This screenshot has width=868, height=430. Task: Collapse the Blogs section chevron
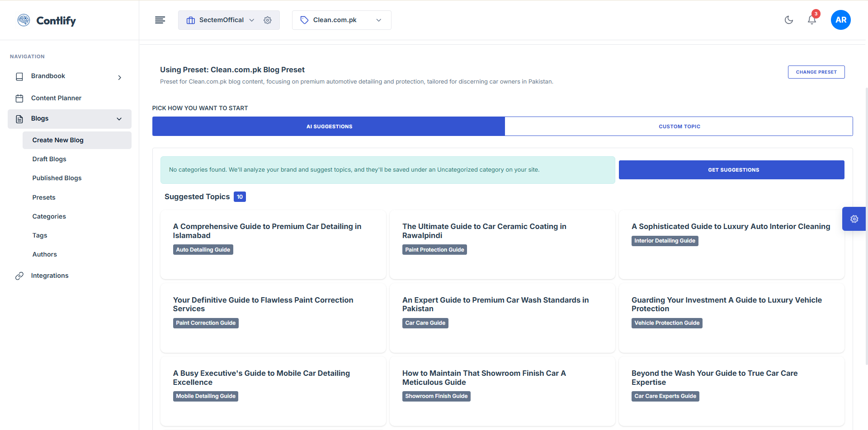(x=119, y=119)
